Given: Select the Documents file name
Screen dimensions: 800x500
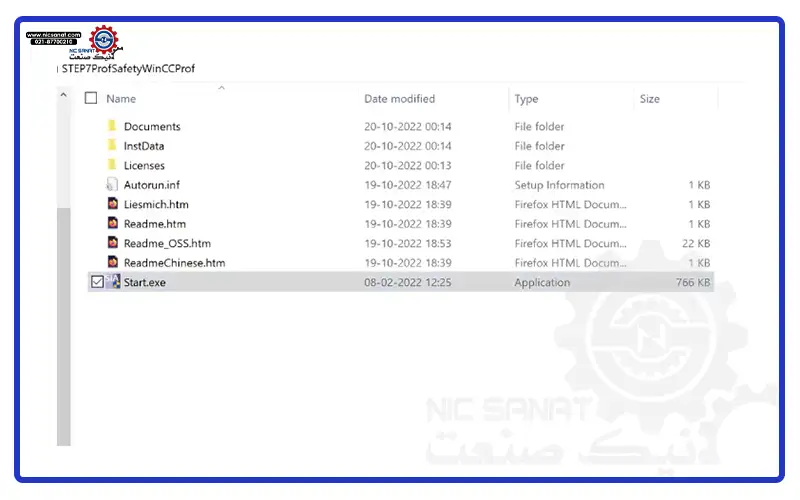Looking at the screenshot, I should [152, 126].
